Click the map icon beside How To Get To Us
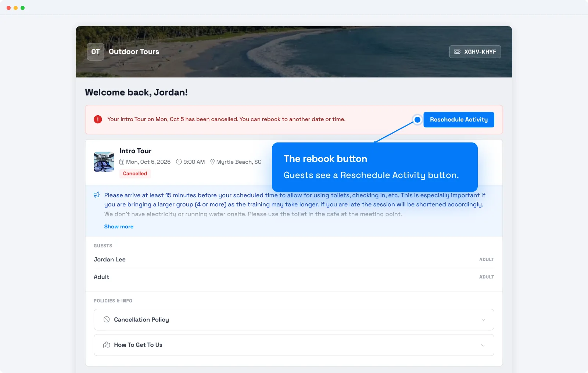 107,345
